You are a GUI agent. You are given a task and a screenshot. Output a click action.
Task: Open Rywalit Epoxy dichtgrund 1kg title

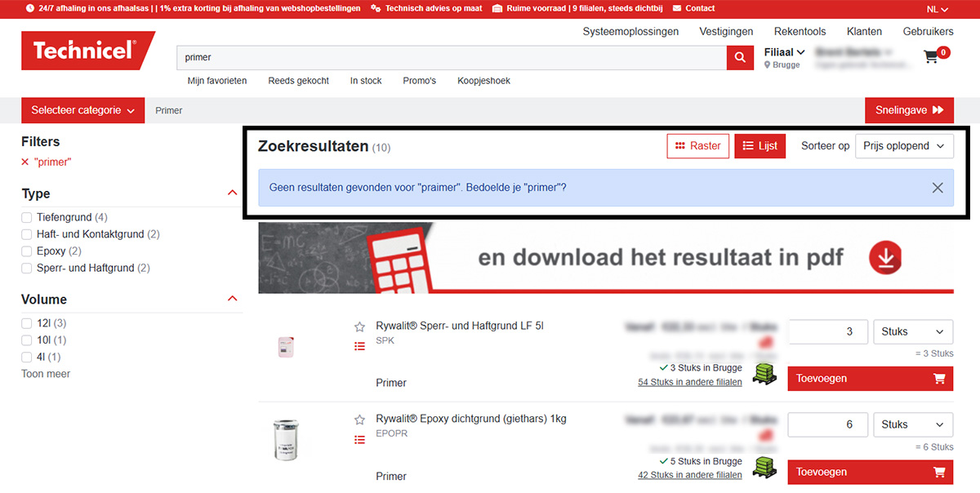471,419
